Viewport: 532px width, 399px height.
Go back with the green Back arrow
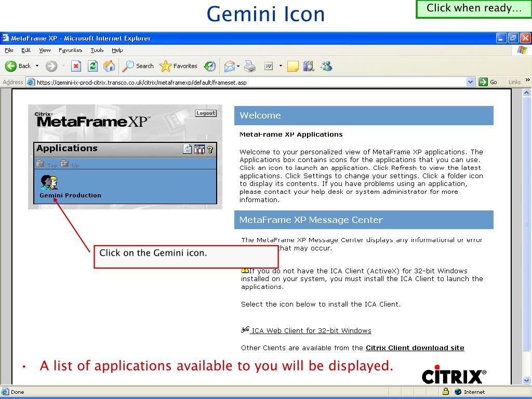pyautogui.click(x=10, y=66)
